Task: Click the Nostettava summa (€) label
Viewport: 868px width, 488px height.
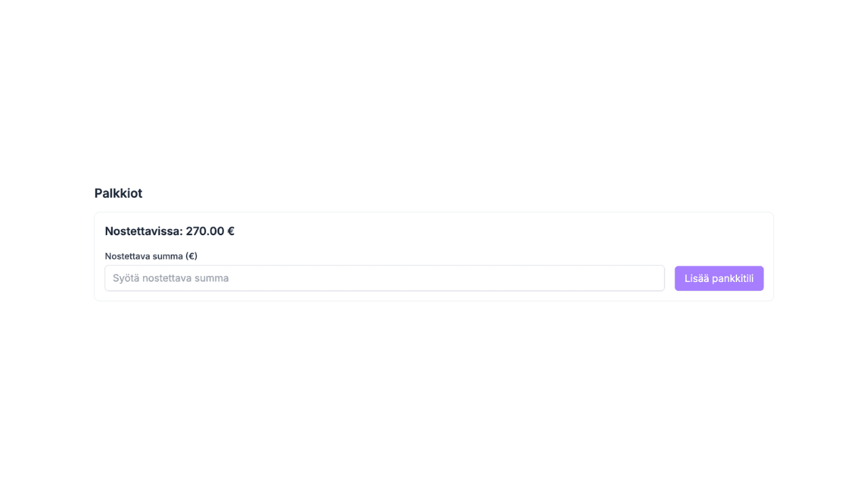Action: tap(151, 256)
